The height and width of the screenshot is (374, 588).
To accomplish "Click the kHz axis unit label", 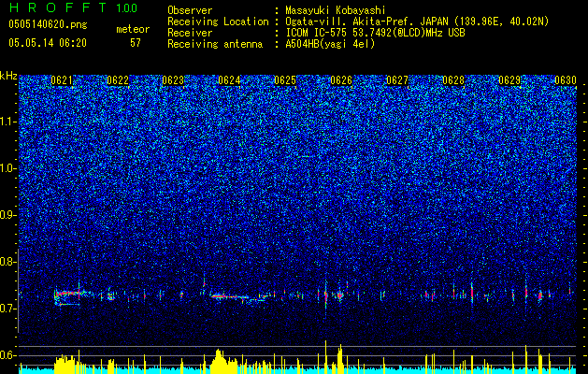I will [x=8, y=76].
